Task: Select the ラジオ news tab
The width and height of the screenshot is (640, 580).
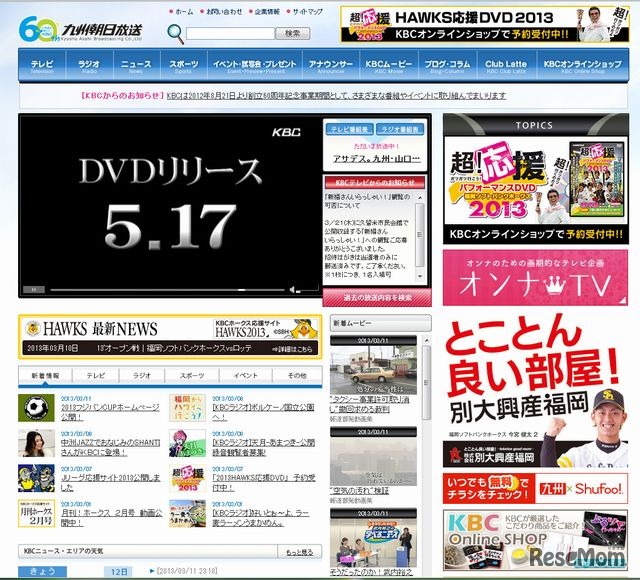Action: pyautogui.click(x=142, y=376)
